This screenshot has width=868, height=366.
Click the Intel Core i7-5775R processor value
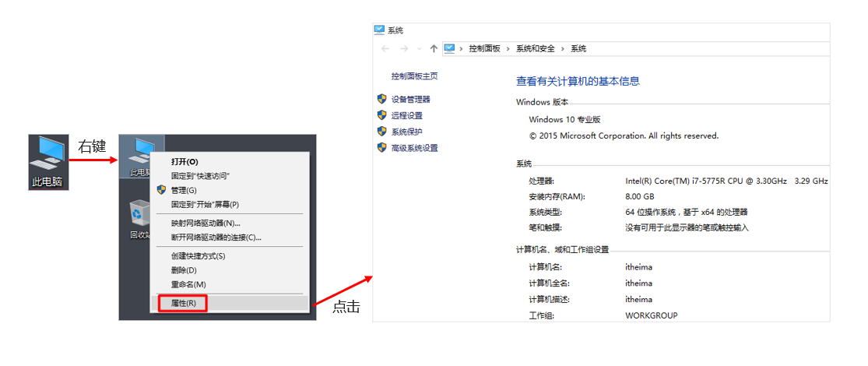726,181
